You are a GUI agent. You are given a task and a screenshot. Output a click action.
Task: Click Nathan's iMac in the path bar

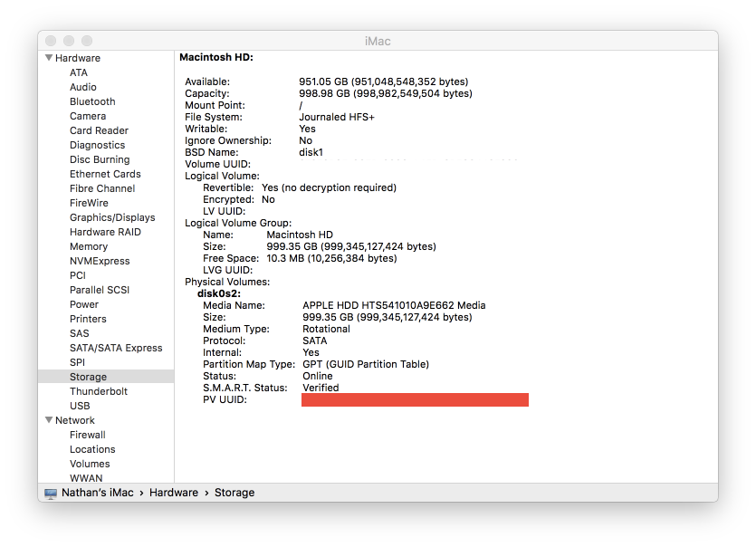point(98,493)
